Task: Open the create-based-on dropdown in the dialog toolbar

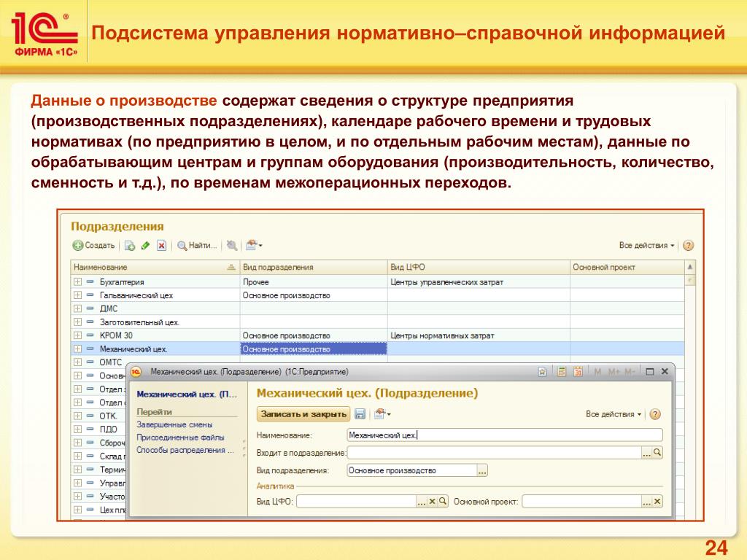Action: pyautogui.click(x=382, y=414)
